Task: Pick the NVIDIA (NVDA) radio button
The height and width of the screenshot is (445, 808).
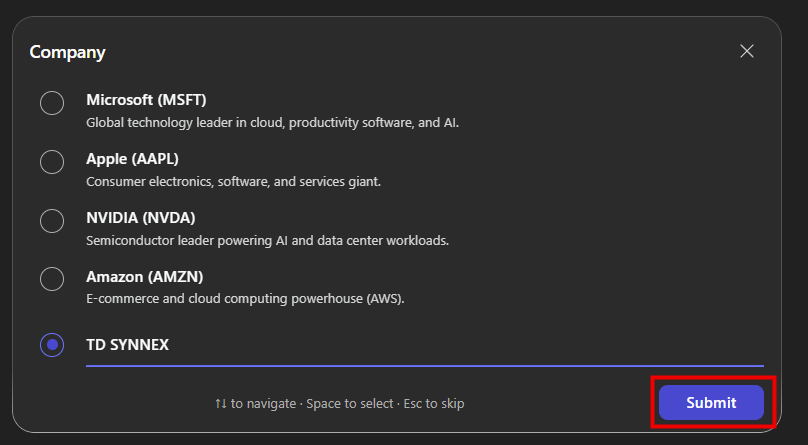Action: (52, 221)
